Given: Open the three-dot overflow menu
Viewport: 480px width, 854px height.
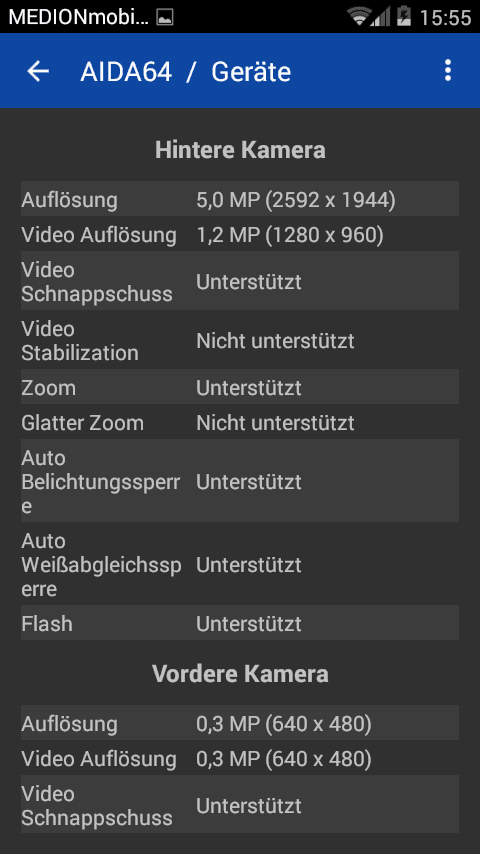Looking at the screenshot, I should click(x=447, y=71).
